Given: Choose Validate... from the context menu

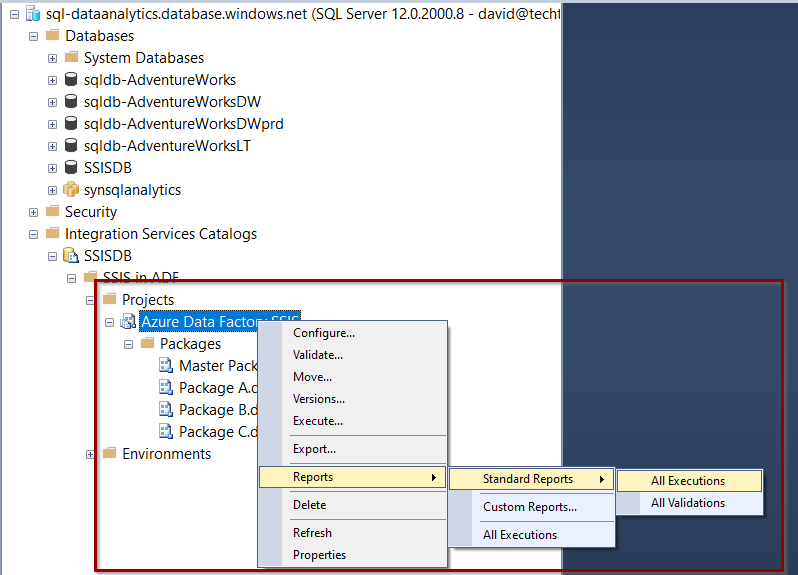Looking at the screenshot, I should click(353, 355).
